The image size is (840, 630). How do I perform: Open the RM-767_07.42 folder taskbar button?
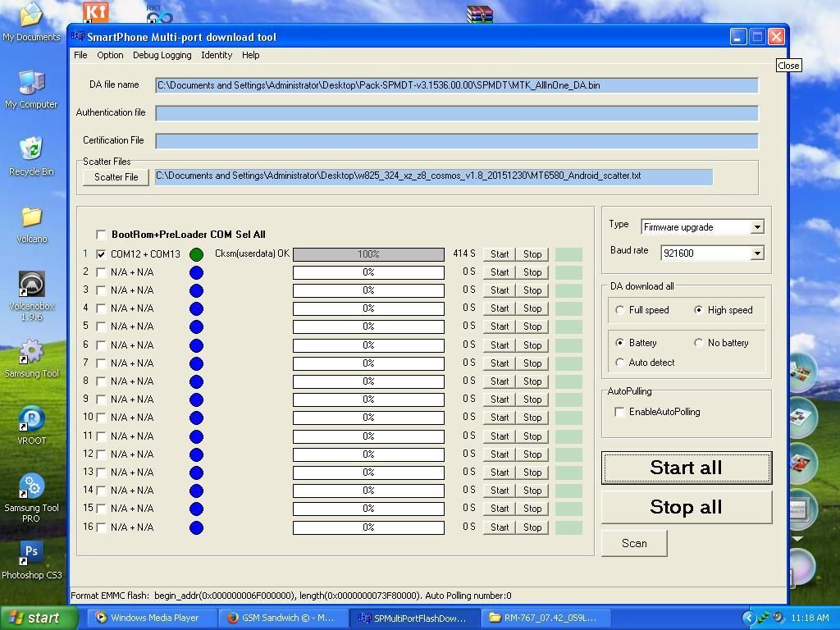click(x=545, y=618)
